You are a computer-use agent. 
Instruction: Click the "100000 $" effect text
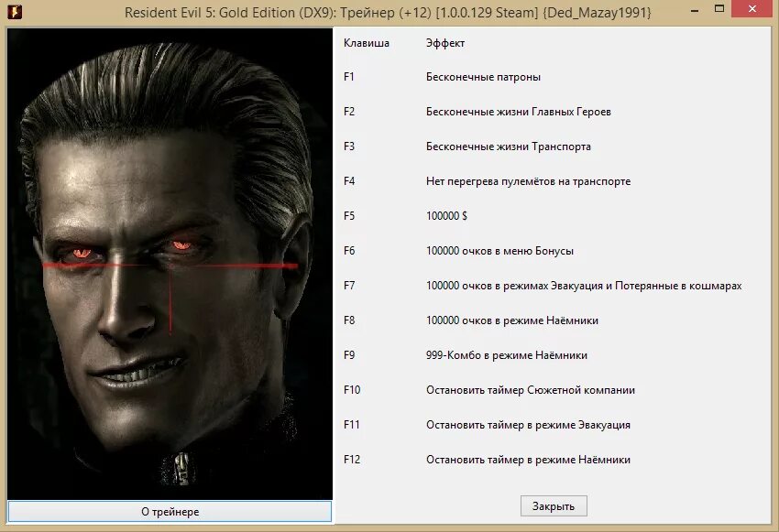coord(446,216)
